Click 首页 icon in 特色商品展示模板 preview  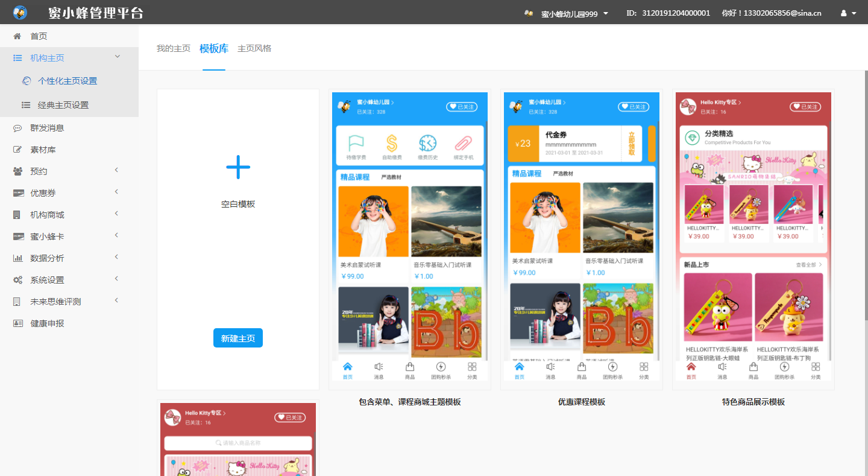coord(691,367)
